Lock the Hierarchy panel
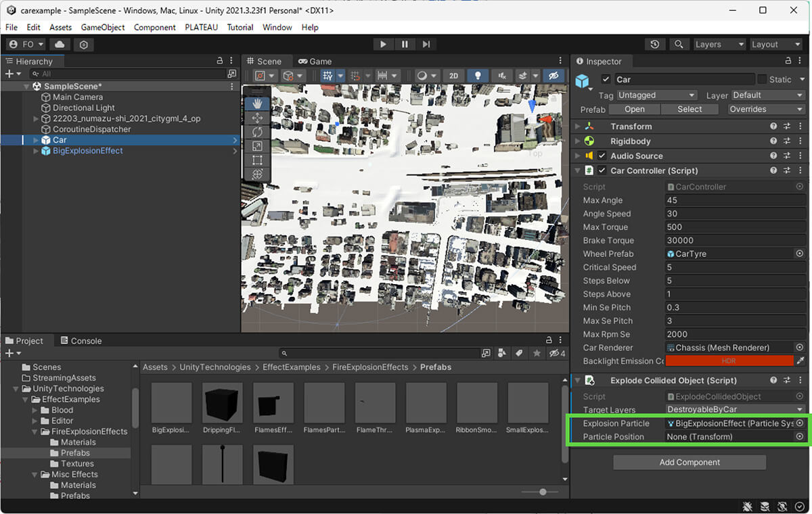The image size is (812, 514). [x=220, y=62]
